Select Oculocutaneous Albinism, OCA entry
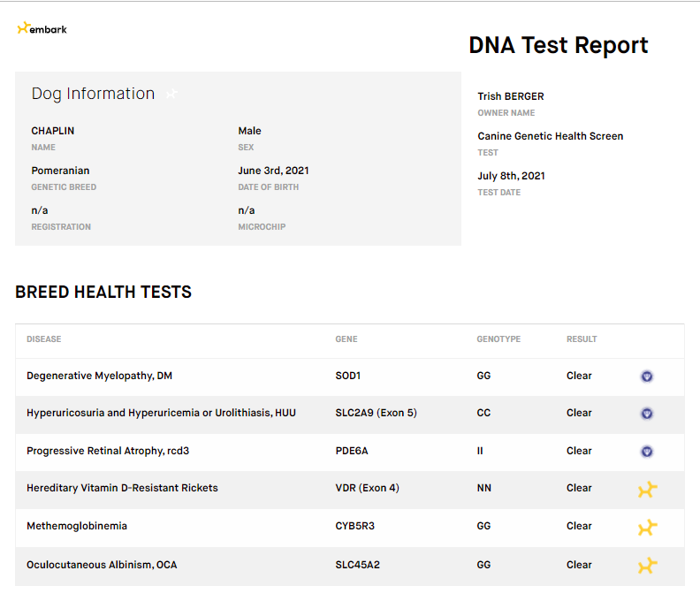Viewport: 700px width, 601px height. tap(102, 565)
